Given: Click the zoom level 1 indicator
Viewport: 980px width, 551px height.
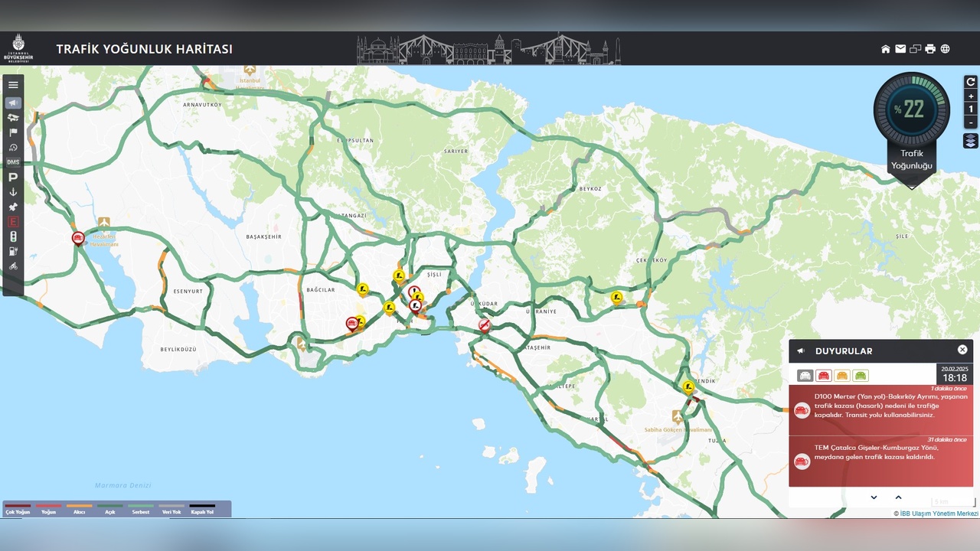Looking at the screenshot, I should (971, 109).
